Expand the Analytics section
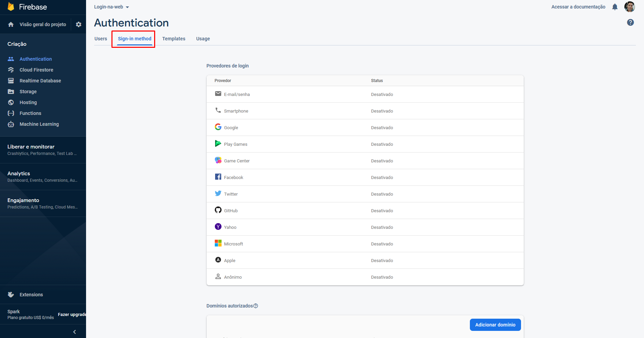 coord(43,177)
